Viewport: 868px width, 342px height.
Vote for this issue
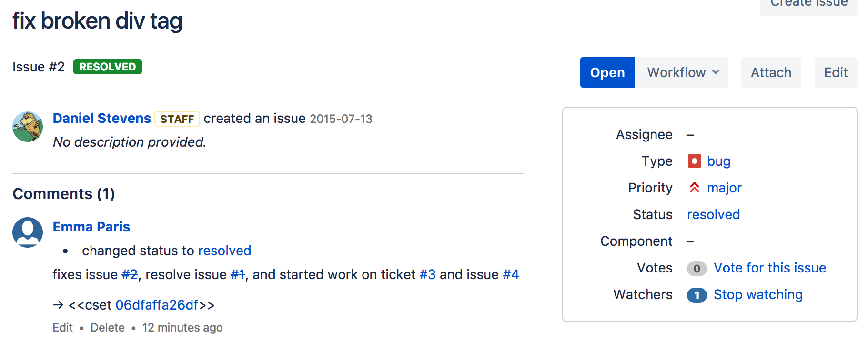point(770,268)
